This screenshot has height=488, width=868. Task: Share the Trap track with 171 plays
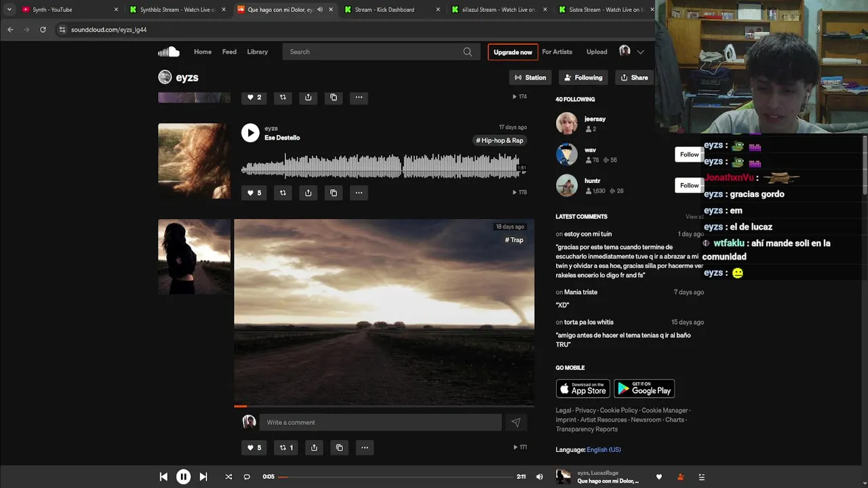(314, 447)
